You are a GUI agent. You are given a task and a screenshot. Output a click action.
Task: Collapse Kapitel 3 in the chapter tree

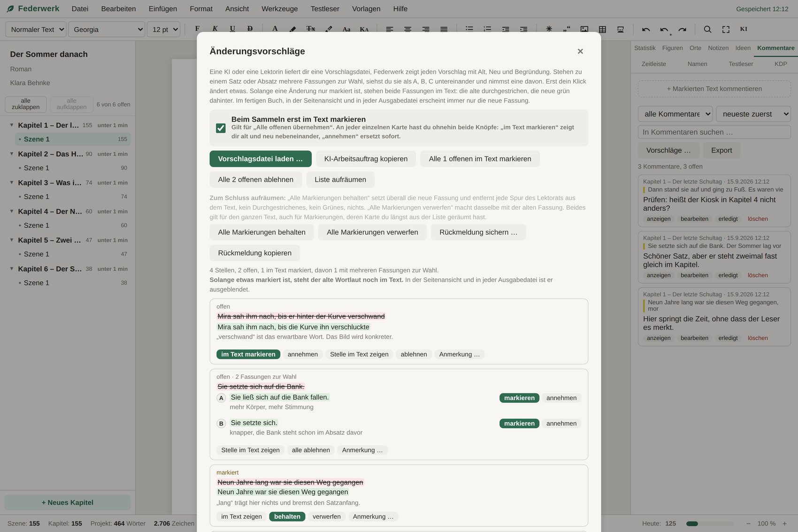pyautogui.click(x=12, y=182)
